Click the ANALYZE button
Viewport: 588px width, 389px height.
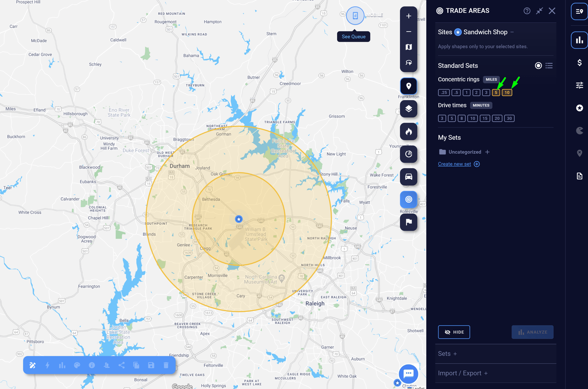[x=532, y=332]
